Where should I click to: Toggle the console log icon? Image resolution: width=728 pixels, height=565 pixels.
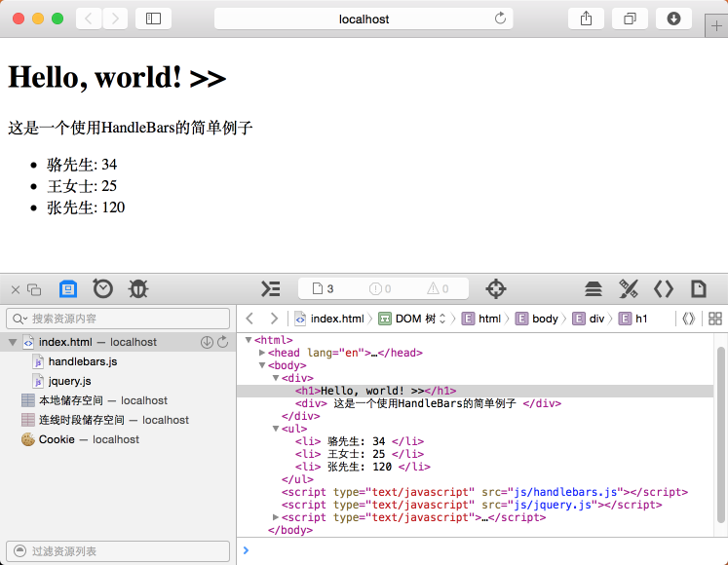tap(271, 288)
